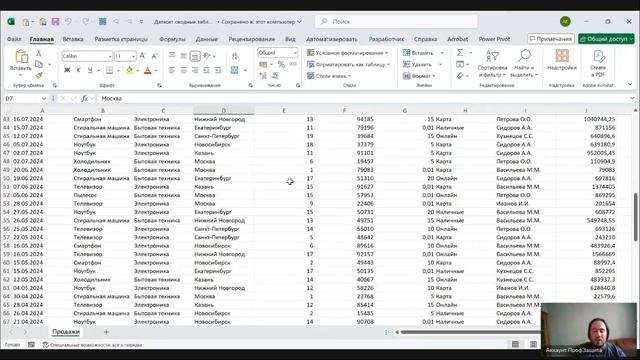The width and height of the screenshot is (640, 360).
Task: Collapse the ribbon chevron
Action: point(630,84)
